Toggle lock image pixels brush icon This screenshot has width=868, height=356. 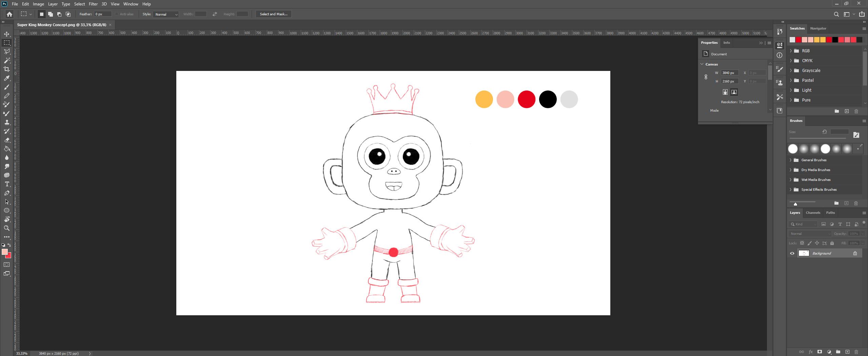809,243
